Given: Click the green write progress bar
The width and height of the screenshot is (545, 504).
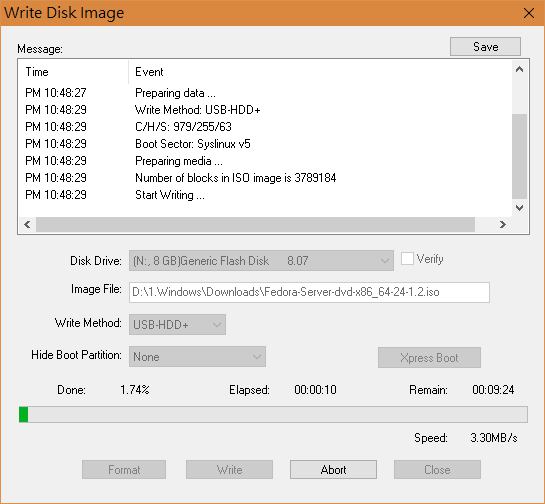Looking at the screenshot, I should (273, 415).
